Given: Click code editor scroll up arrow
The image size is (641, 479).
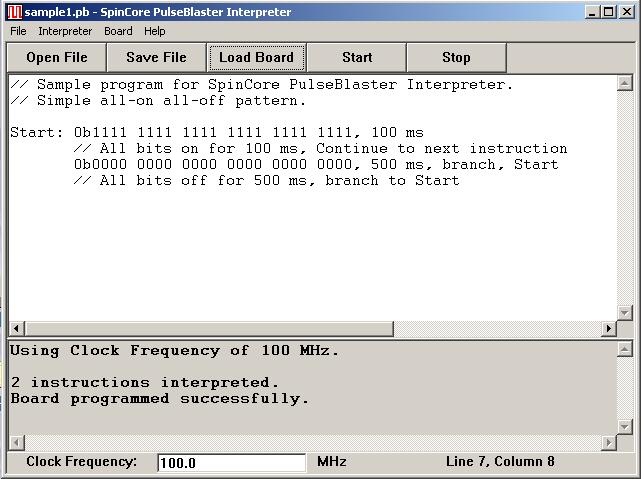Looking at the screenshot, I should coord(625,83).
